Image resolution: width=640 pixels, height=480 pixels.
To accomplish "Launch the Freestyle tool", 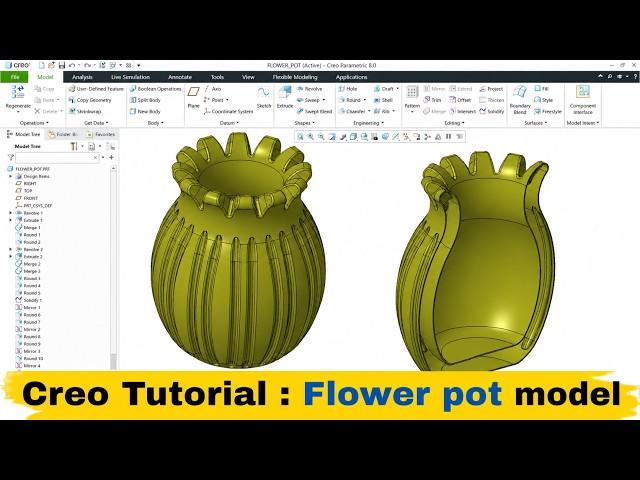I will [x=548, y=111].
